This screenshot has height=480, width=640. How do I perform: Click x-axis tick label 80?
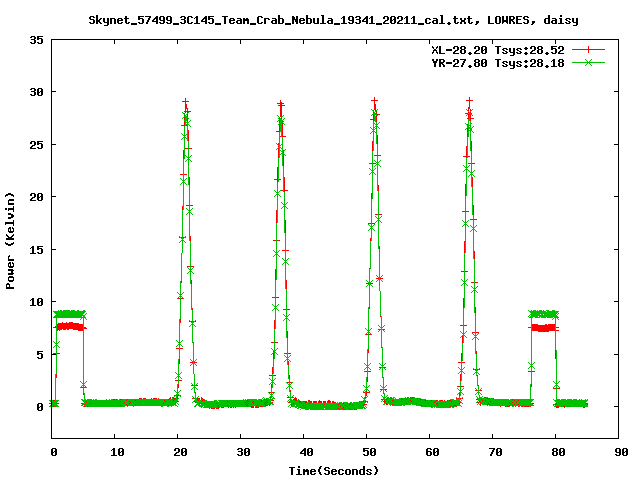(558, 452)
